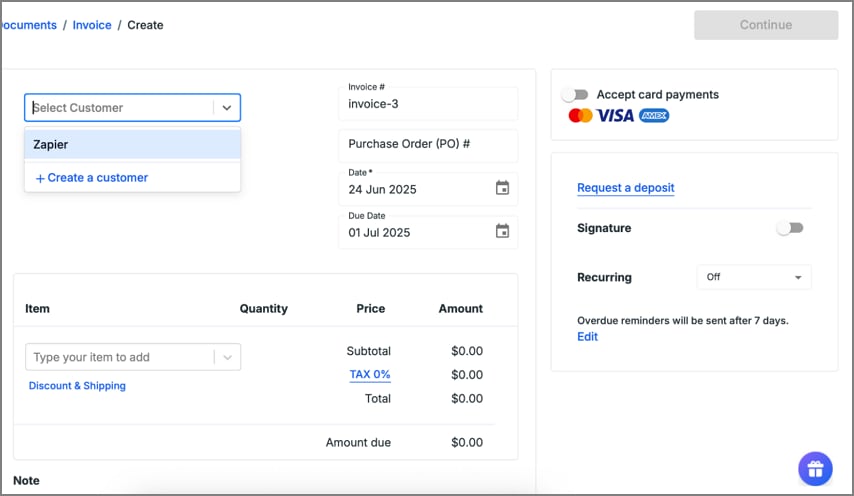Click the Amount due label
Viewport: 854px width, 496px height.
358,443
